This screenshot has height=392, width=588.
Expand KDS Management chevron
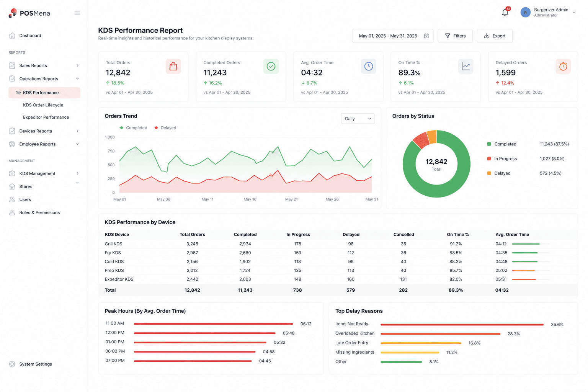coord(77,173)
